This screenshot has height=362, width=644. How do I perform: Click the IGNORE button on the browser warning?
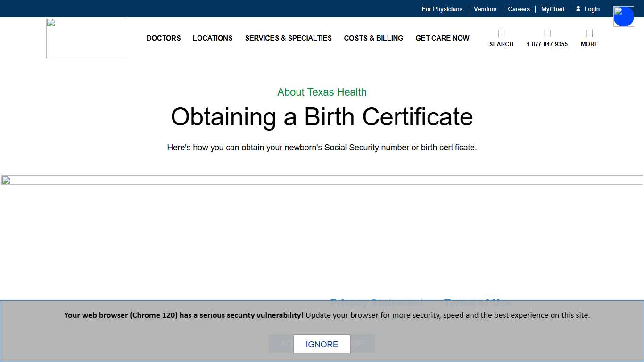click(322, 344)
